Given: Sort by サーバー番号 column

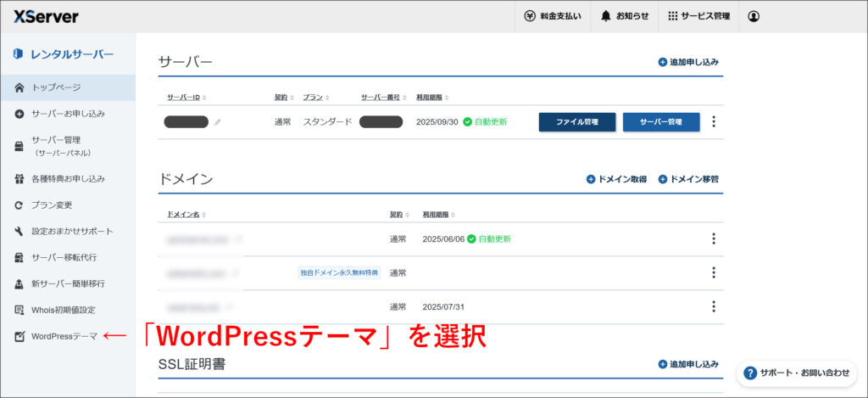Looking at the screenshot, I should point(384,98).
